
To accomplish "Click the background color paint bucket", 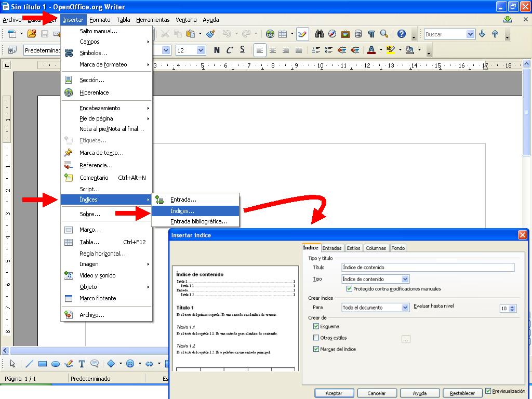I will tap(410, 50).
